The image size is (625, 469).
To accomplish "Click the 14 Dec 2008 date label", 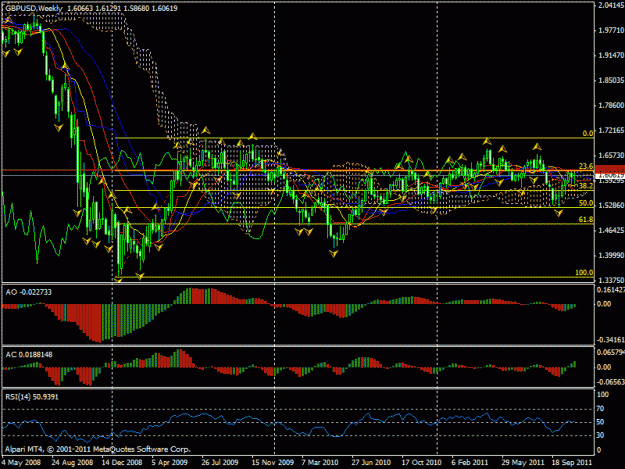I will [x=122, y=463].
